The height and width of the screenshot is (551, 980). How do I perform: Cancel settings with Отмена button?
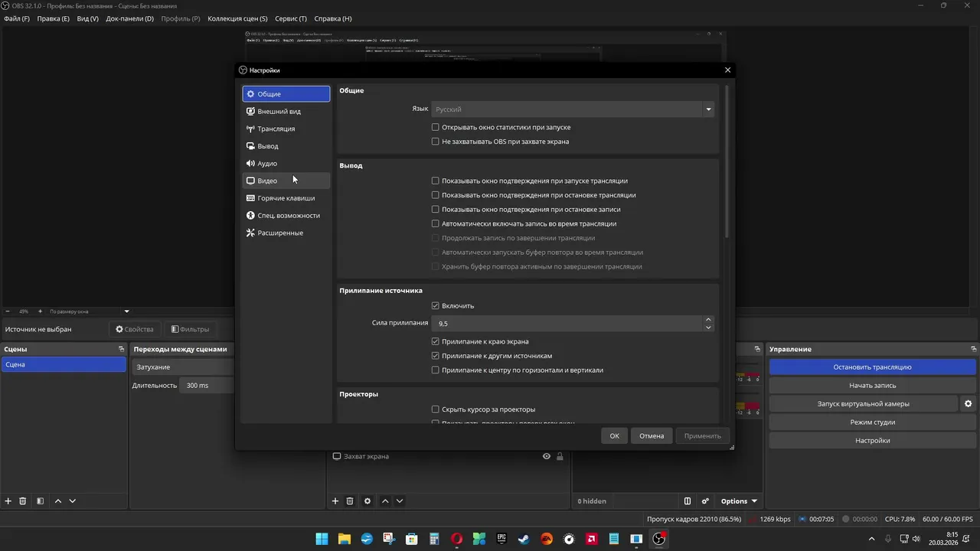pyautogui.click(x=652, y=435)
